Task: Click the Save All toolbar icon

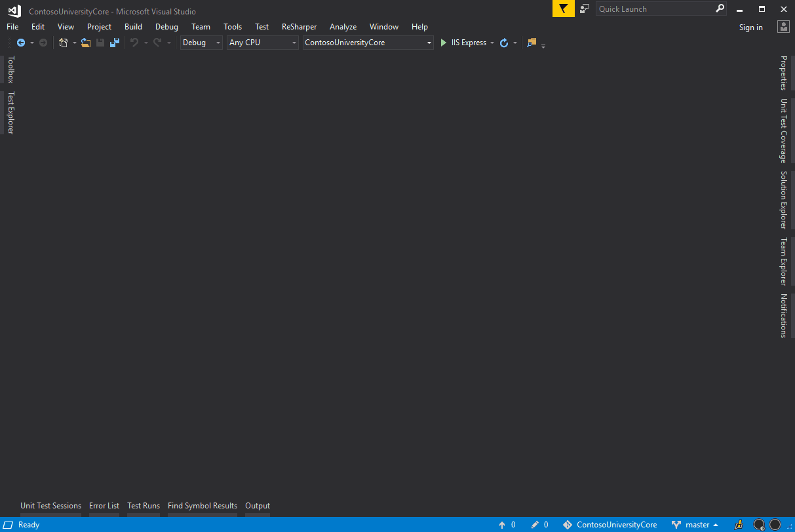Action: pyautogui.click(x=115, y=43)
